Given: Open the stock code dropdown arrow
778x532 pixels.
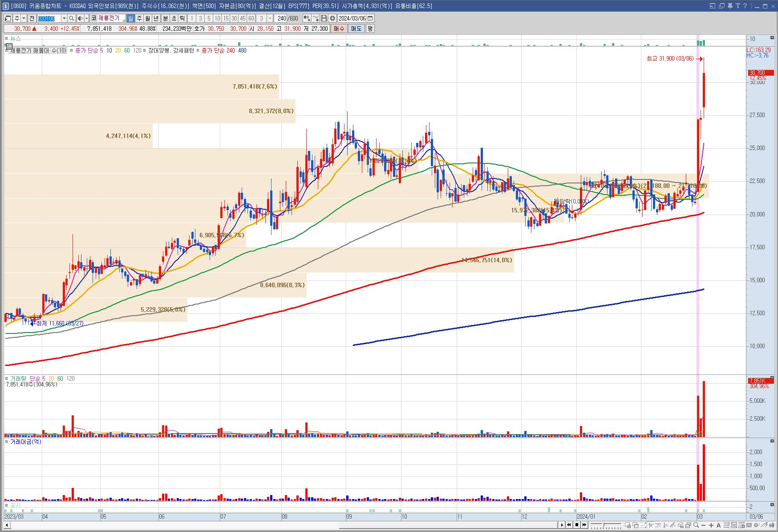Looking at the screenshot, I should click(x=64, y=18).
